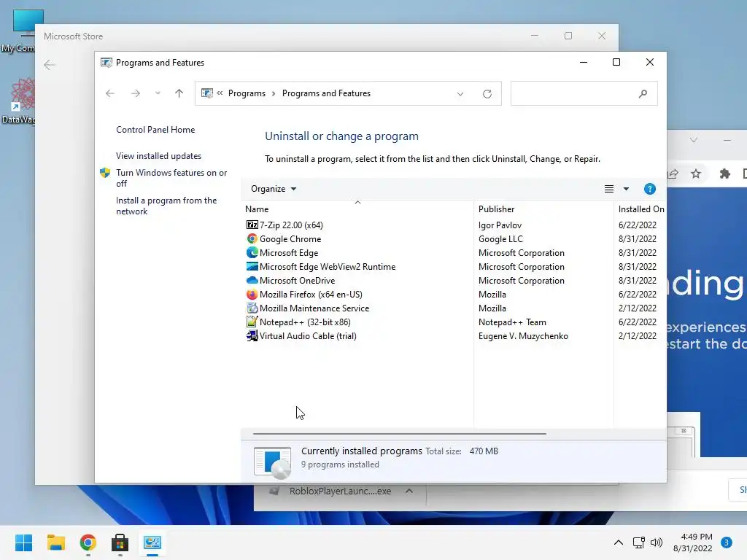The width and height of the screenshot is (747, 560).
Task: Click the Mozilla Maintenance Service icon
Action: [x=252, y=308]
